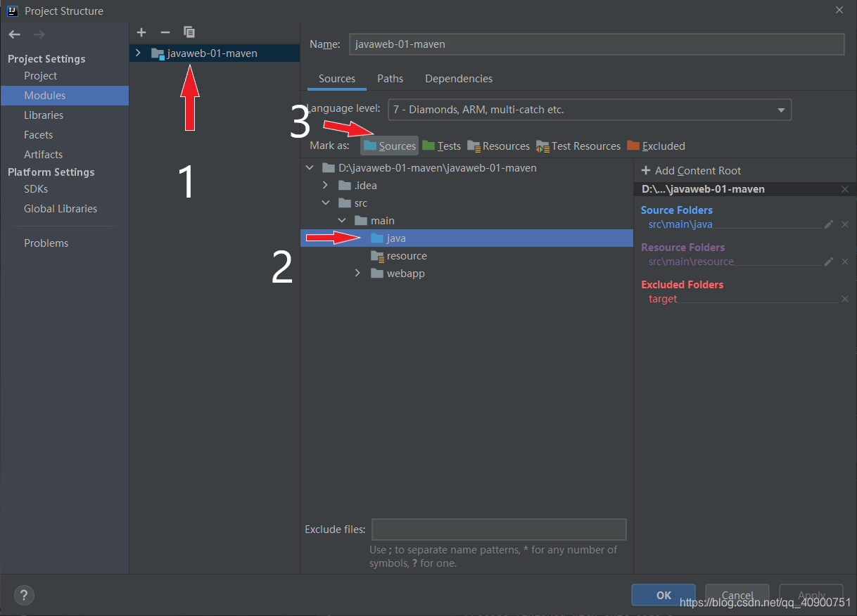Remove content root D:\...\javaweb-01-maven
Image resolution: width=857 pixels, height=616 pixels.
click(x=845, y=189)
